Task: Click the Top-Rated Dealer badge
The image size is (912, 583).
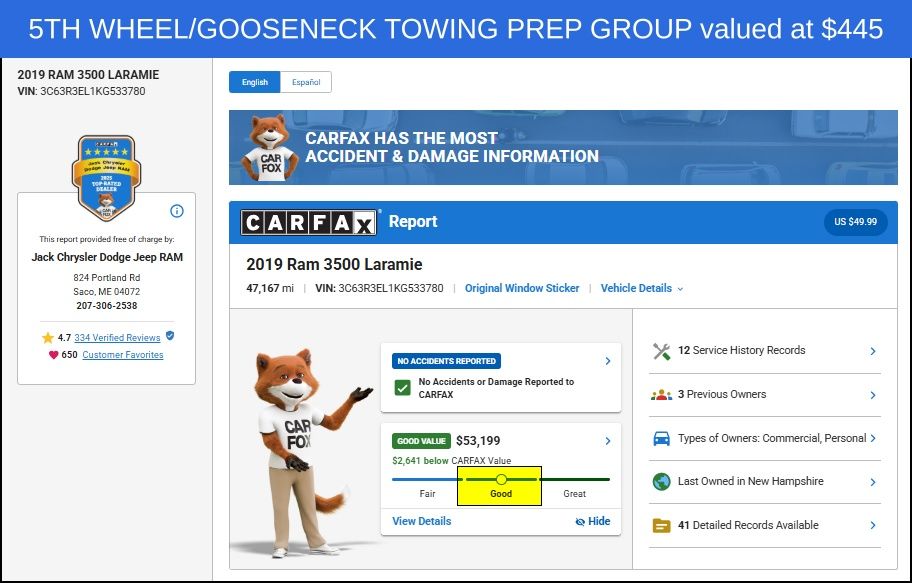Action: pyautogui.click(x=106, y=178)
